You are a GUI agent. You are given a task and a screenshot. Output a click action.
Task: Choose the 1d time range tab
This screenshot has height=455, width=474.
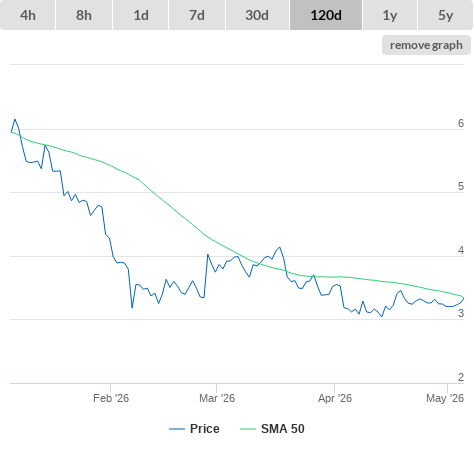click(x=141, y=15)
